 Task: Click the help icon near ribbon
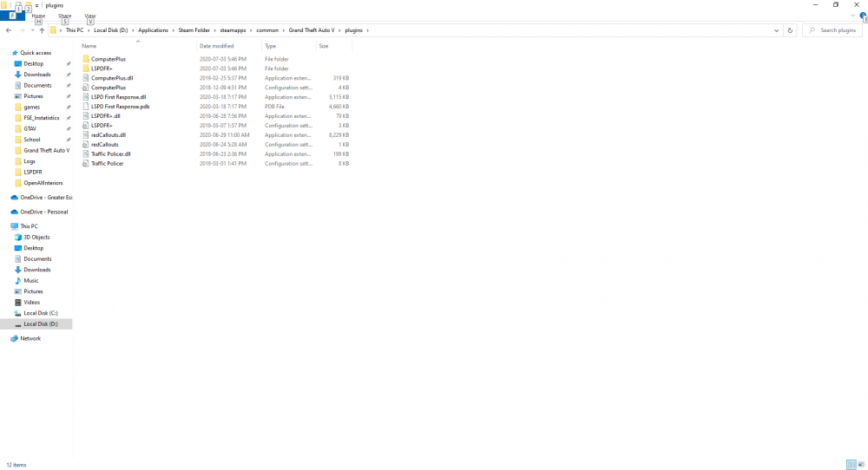point(863,16)
